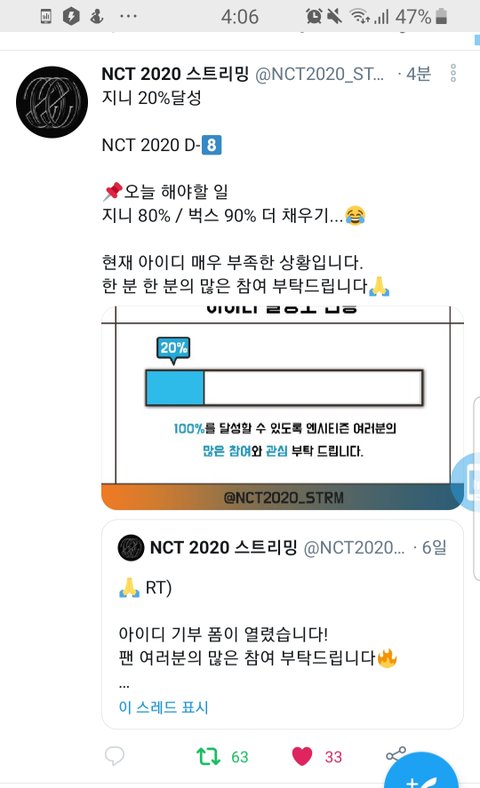Image resolution: width=480 pixels, height=788 pixels.
Task: Tap the blue compose tweet floating button
Action: point(421,771)
